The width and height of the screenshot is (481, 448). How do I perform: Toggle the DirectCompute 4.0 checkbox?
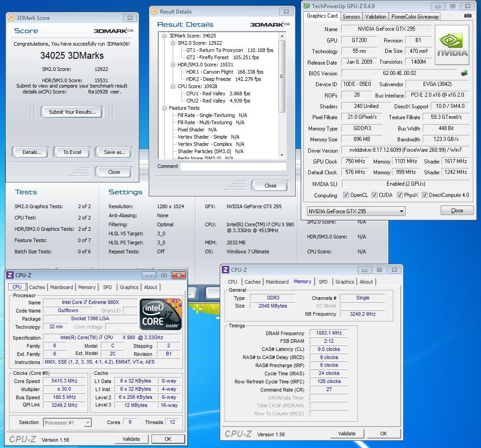[424, 195]
